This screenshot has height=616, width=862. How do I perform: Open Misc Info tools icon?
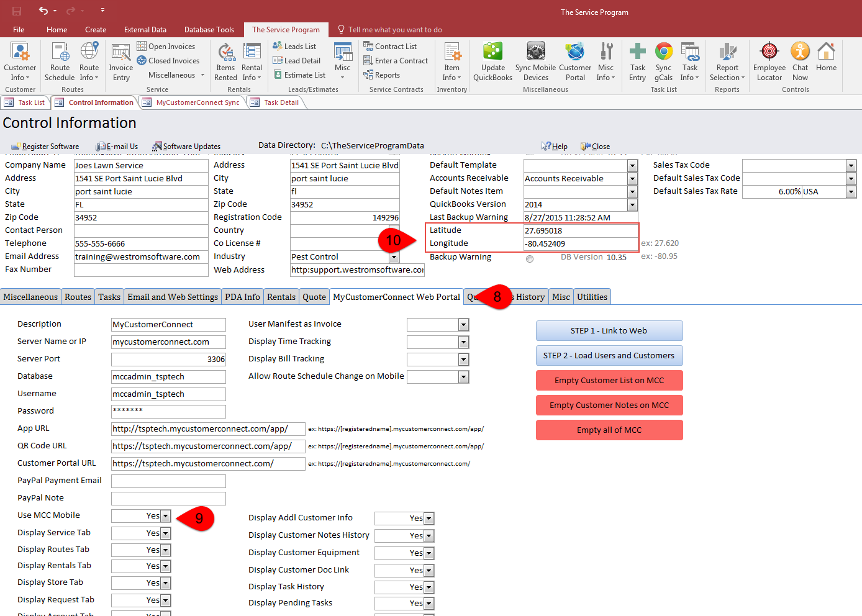pyautogui.click(x=606, y=61)
